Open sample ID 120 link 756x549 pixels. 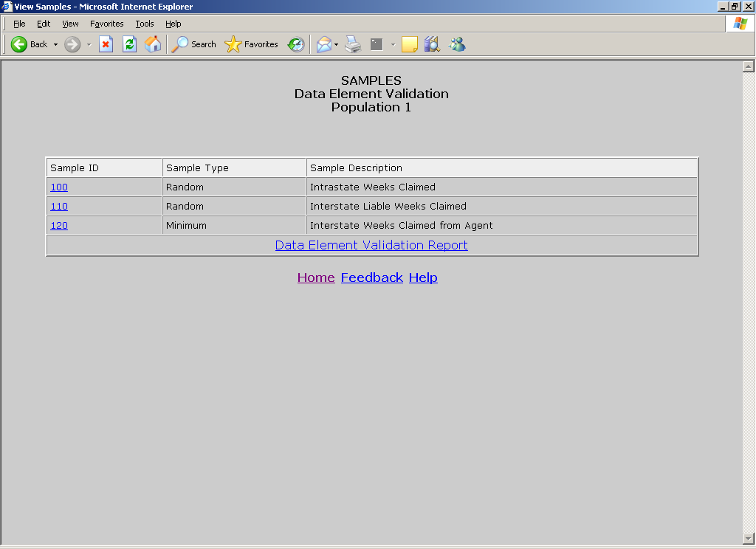59,226
